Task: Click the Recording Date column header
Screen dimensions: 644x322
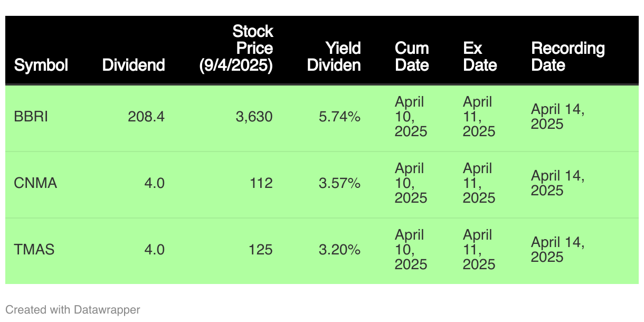Action: [x=568, y=57]
